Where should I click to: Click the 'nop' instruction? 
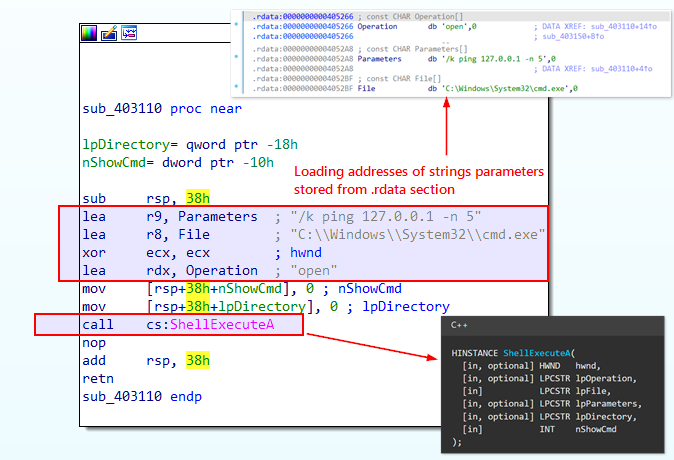[94, 343]
